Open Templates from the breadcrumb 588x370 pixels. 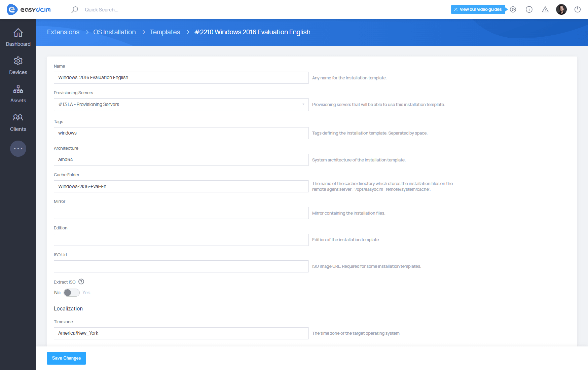[x=165, y=32]
